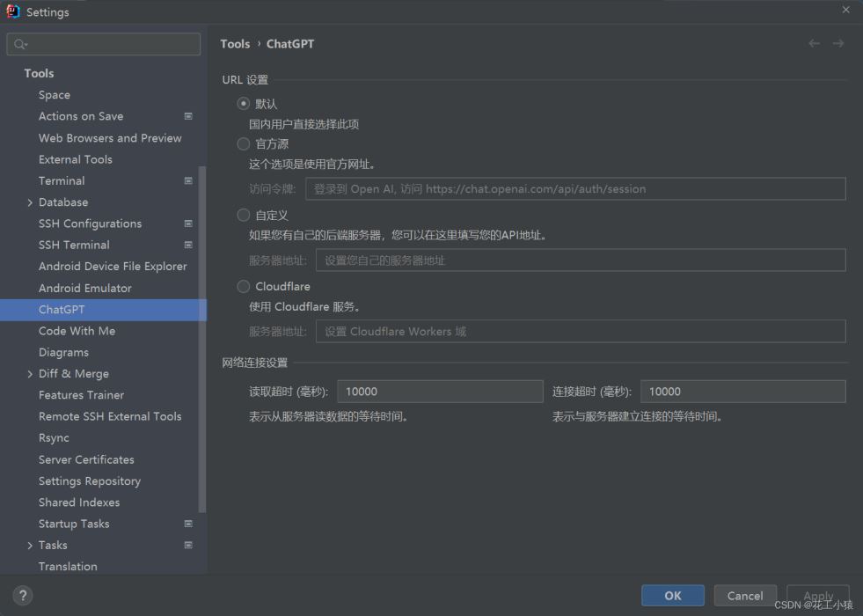Focus the settings search field
Screen dimensions: 863x616
coord(104,44)
